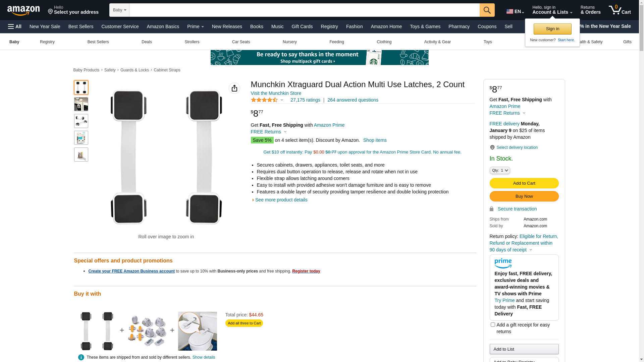Click the share icon on product image
This screenshot has height=362, width=644.
coord(234,88)
